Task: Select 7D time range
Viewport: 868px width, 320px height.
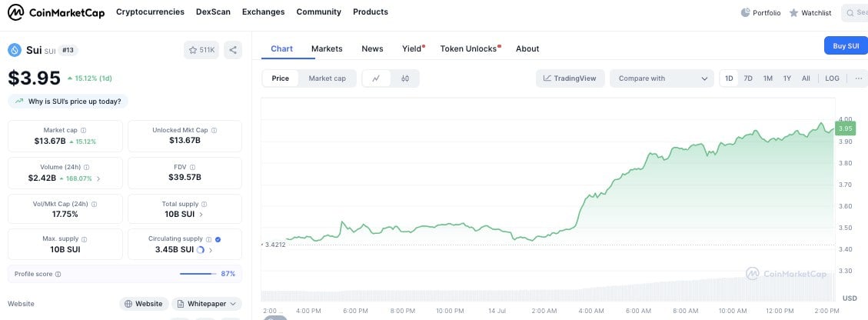Action: pyautogui.click(x=748, y=78)
